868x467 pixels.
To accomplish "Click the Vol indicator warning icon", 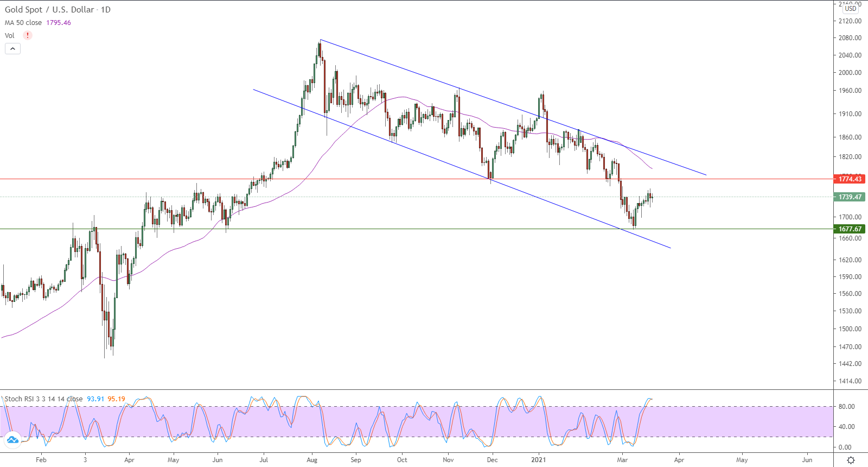I will pos(28,35).
